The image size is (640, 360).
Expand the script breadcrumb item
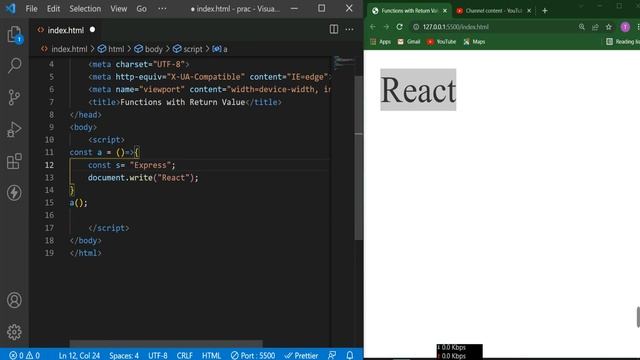click(x=188, y=49)
